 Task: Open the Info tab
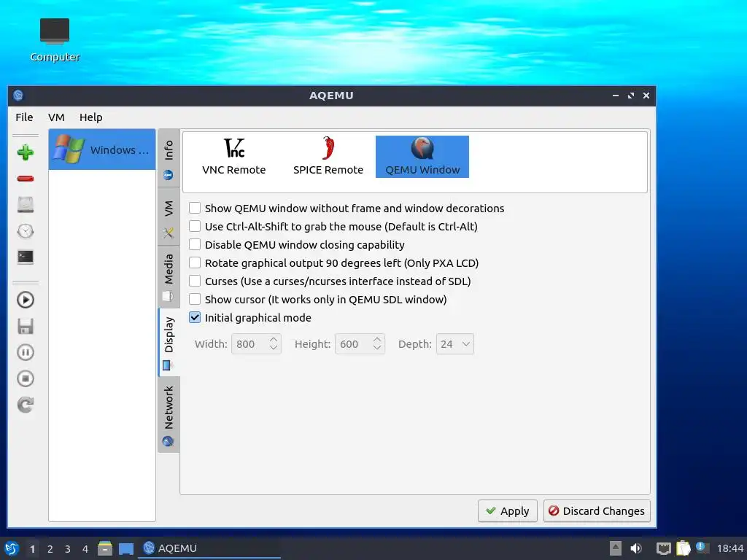pyautogui.click(x=169, y=158)
